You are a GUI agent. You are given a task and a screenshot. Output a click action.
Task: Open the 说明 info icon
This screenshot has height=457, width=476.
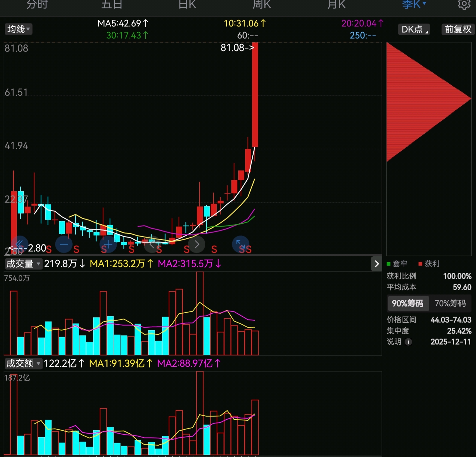pos(408,342)
